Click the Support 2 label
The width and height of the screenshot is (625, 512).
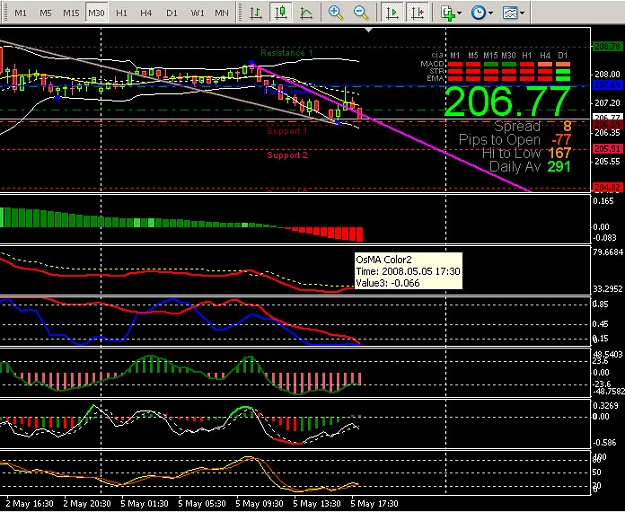pyautogui.click(x=287, y=155)
